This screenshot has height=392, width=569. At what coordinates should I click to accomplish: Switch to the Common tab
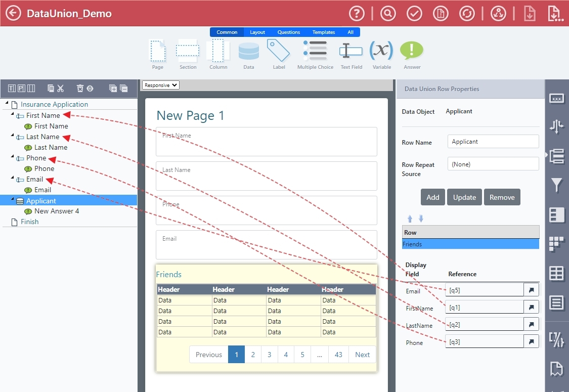pos(227,32)
